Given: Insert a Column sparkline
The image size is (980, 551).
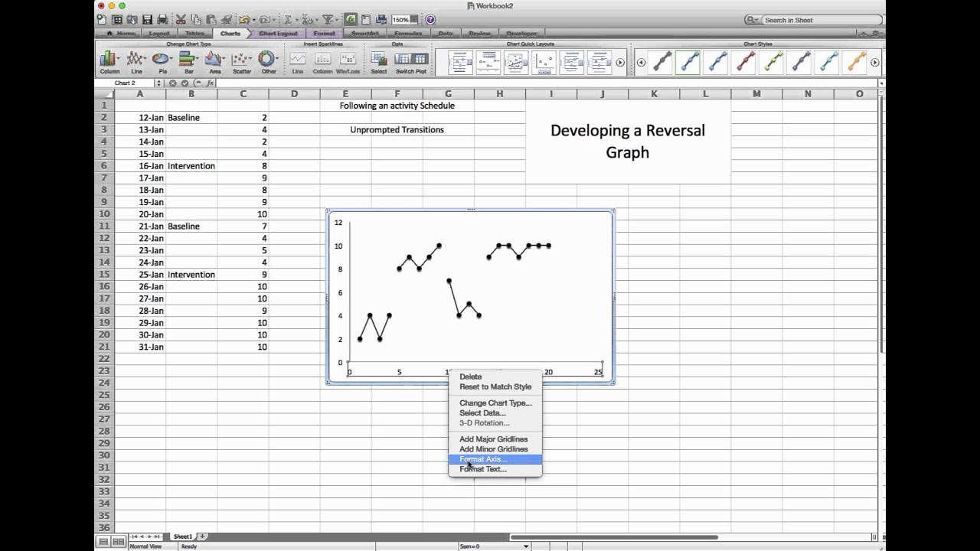Looking at the screenshot, I should tap(322, 62).
